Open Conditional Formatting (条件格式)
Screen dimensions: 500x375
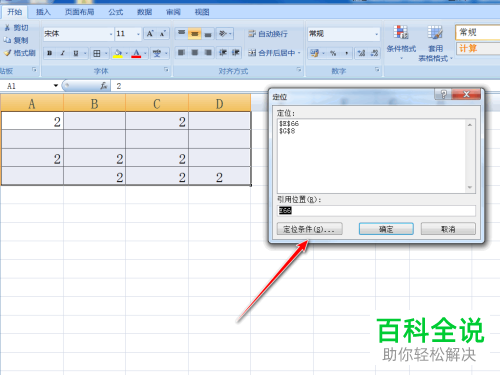[401, 42]
